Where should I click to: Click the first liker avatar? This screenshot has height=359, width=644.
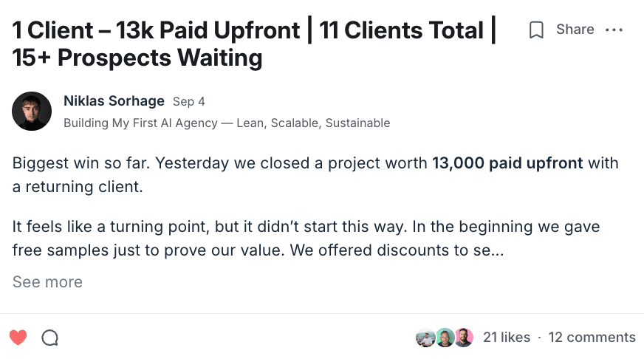[x=425, y=338]
